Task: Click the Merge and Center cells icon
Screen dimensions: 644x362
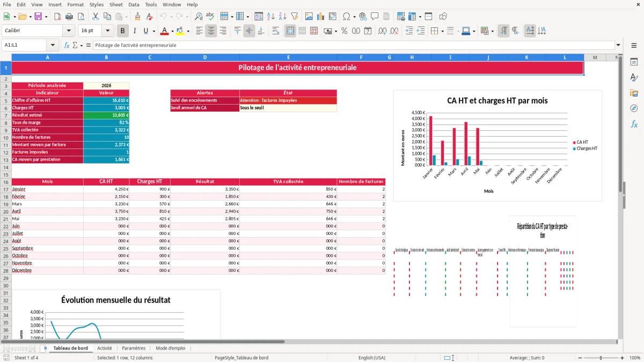Action: point(290,31)
